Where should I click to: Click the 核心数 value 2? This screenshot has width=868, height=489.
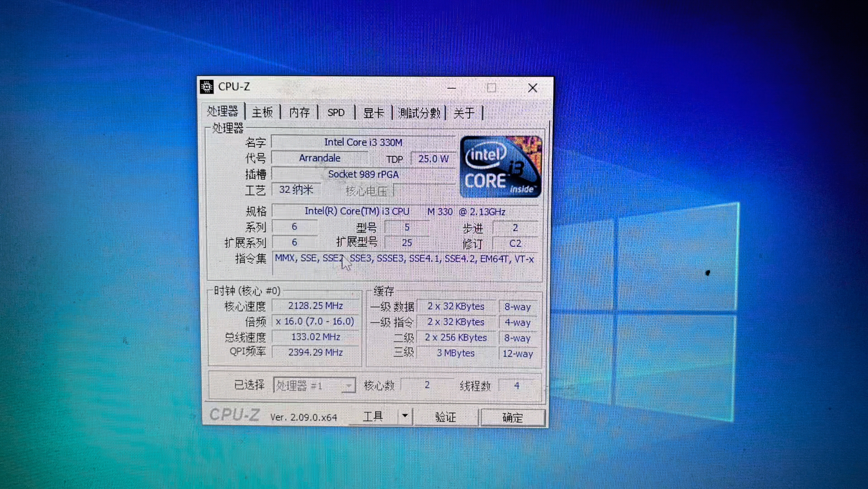(427, 385)
